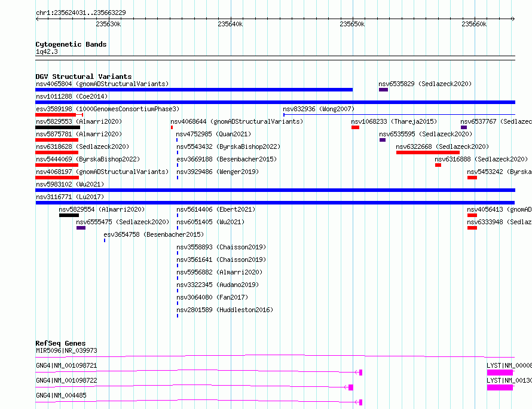Select the red bar of nsv5875781
The height and width of the screenshot is (409, 532).
tap(57, 140)
